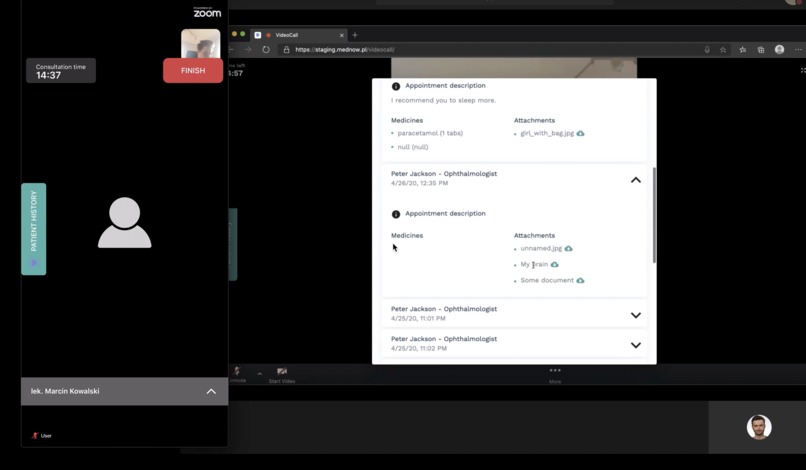Click the browser forward arrow

[248, 50]
